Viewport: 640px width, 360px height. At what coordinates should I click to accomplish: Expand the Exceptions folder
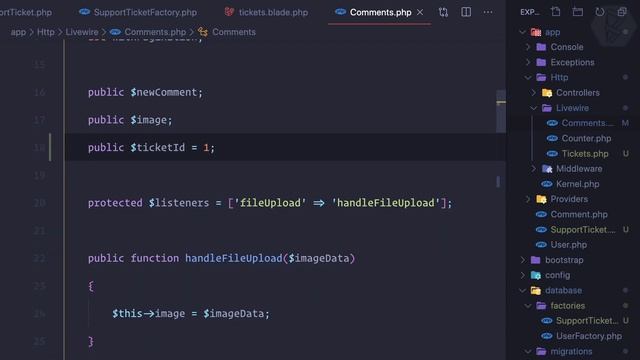pyautogui.click(x=528, y=62)
